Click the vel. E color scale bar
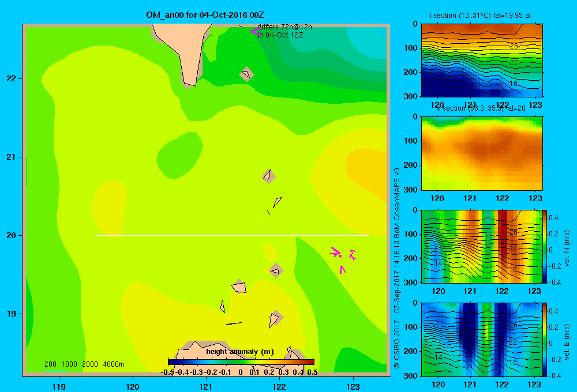Screen dimensions: 577x392 coord(545,340)
